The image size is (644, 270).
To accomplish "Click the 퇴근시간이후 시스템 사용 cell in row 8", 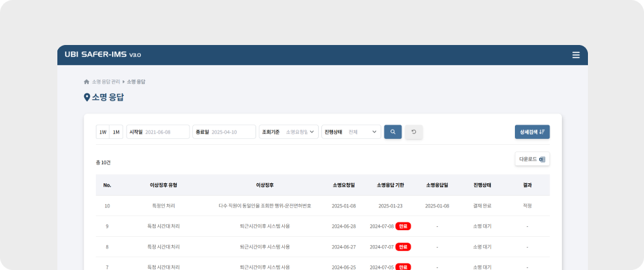I will click(x=265, y=247).
